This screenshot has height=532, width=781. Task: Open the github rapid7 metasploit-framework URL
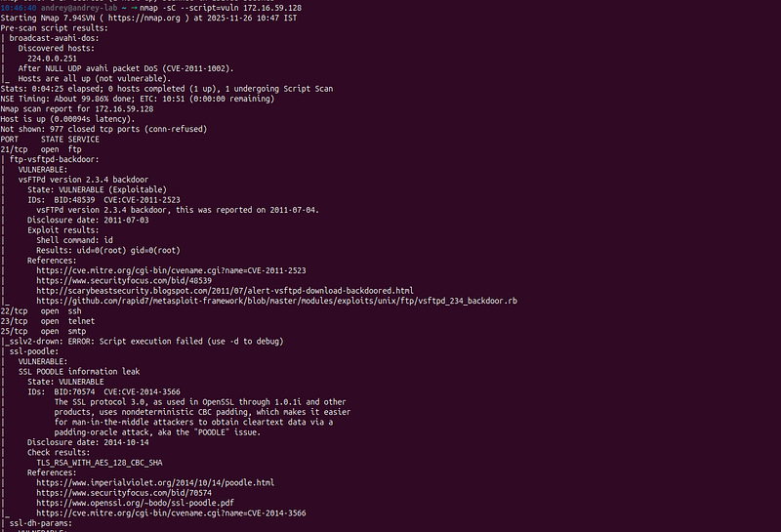click(x=276, y=301)
